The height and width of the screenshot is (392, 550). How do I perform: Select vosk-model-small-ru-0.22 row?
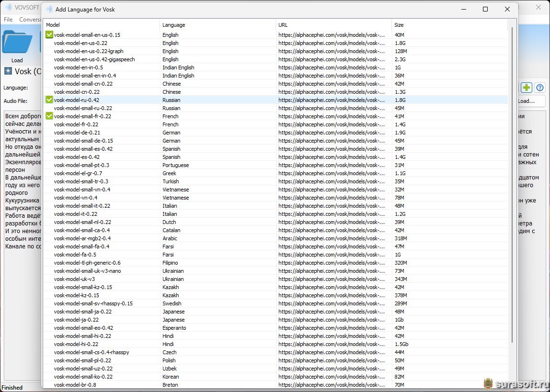coord(275,108)
